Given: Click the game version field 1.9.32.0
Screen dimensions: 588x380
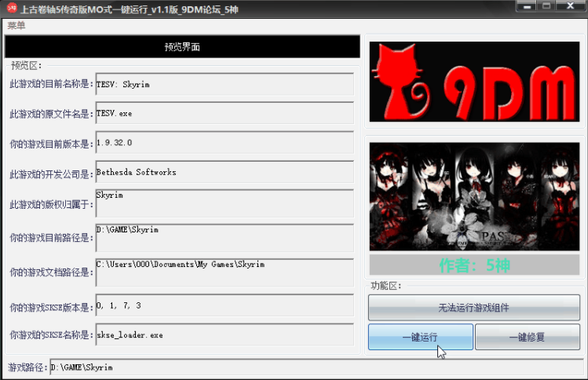Looking at the screenshot, I should click(x=225, y=142).
